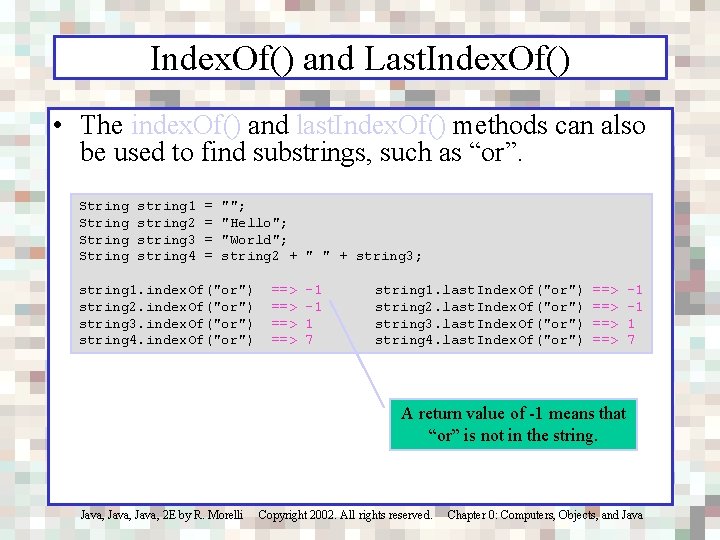
Task: Click footer text "Java, Java, Java, 2E by R. Morelli"
Action: (x=162, y=515)
